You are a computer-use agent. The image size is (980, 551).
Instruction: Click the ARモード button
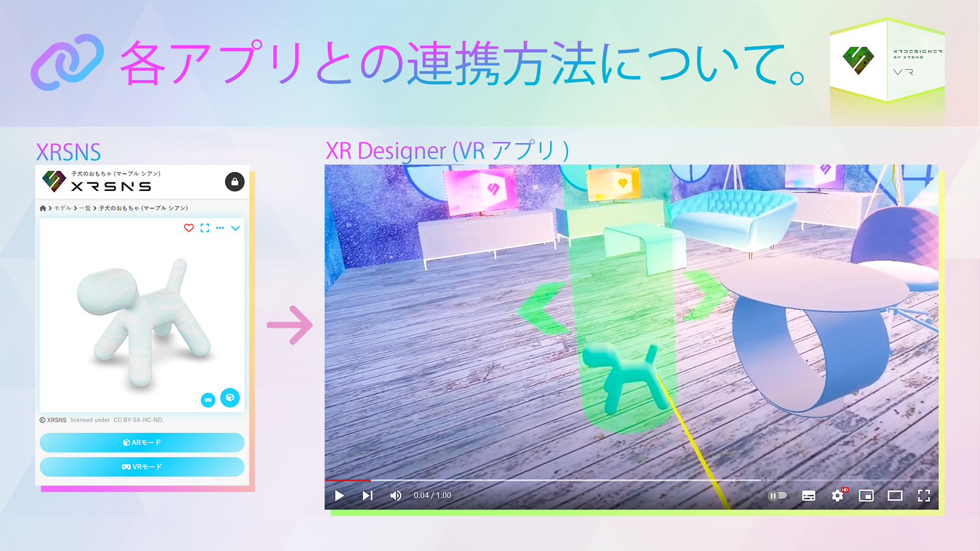coord(142,442)
